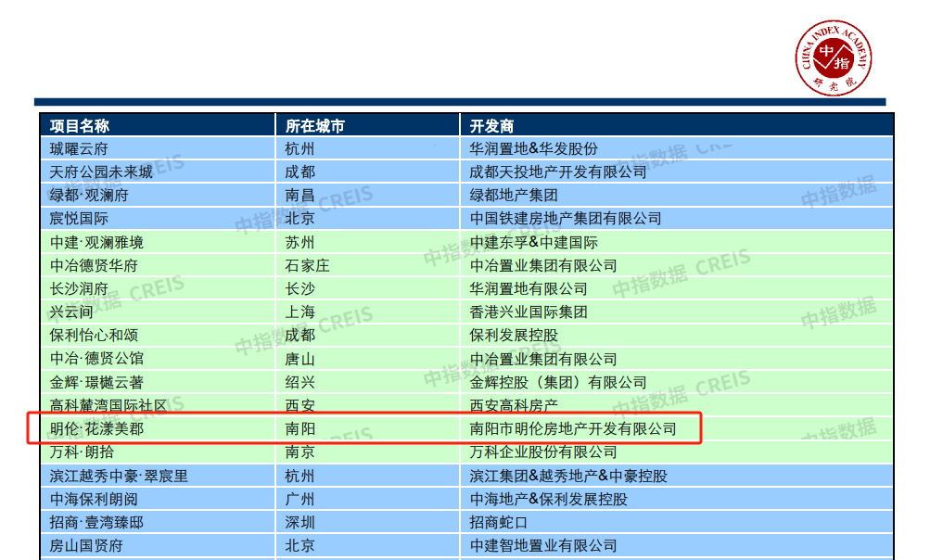Image resolution: width=930 pixels, height=560 pixels.
Task: Click project name 中建·观澜雅境
Action: tap(96, 242)
